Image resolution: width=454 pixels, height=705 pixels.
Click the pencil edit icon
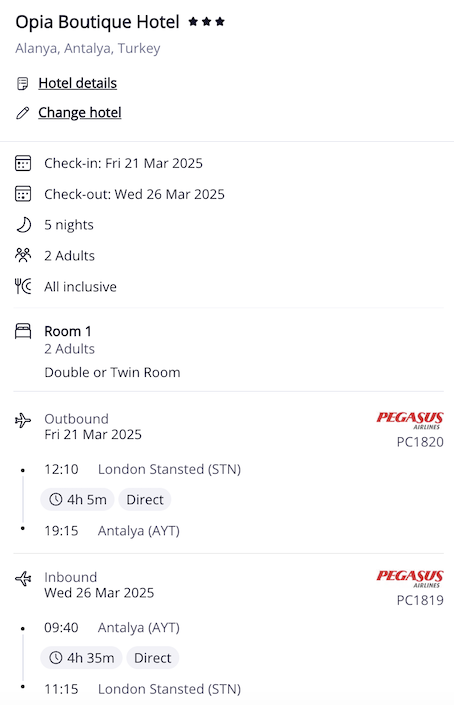click(22, 113)
